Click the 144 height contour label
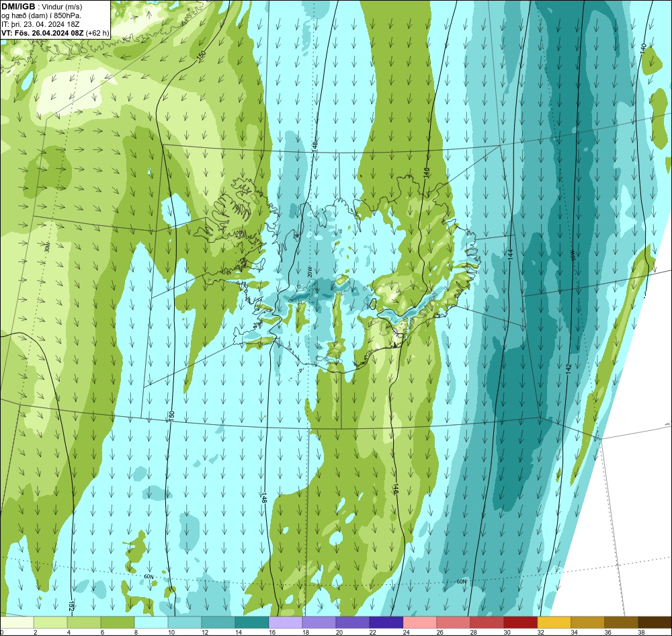Screen dimensions: 672x636 510,254
